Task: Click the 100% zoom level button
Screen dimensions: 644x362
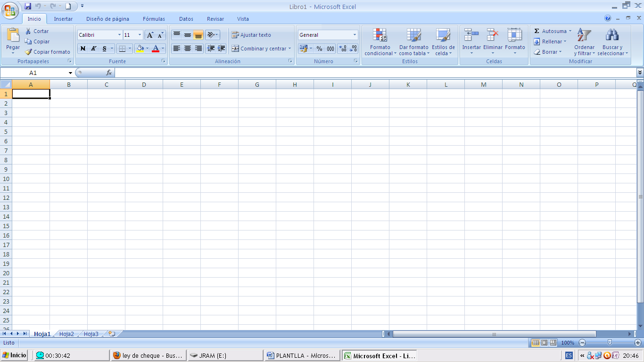Action: (x=568, y=343)
